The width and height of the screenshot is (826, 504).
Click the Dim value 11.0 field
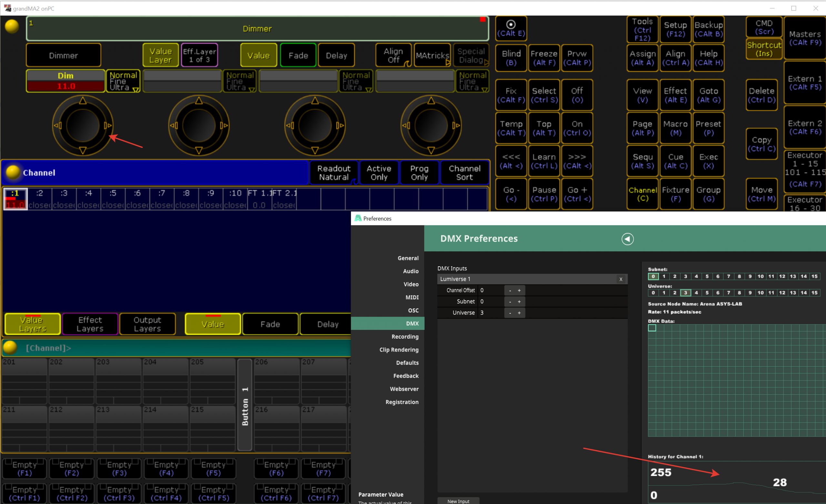(66, 86)
